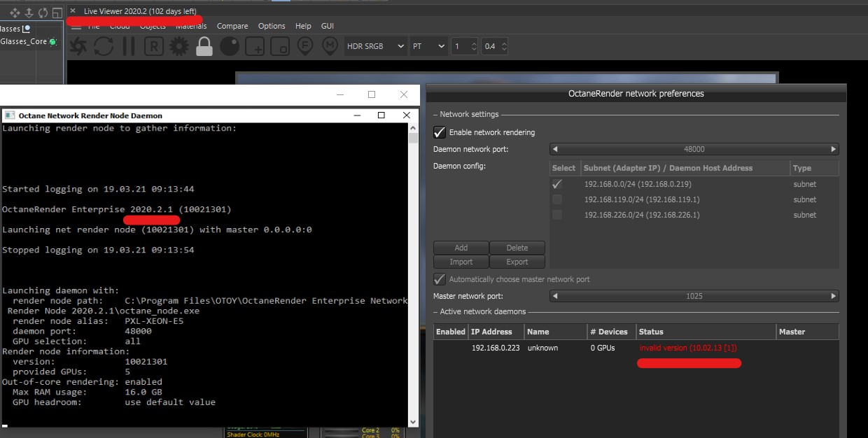Open the PT kernel dropdown
The height and width of the screenshot is (438, 868).
(x=429, y=46)
